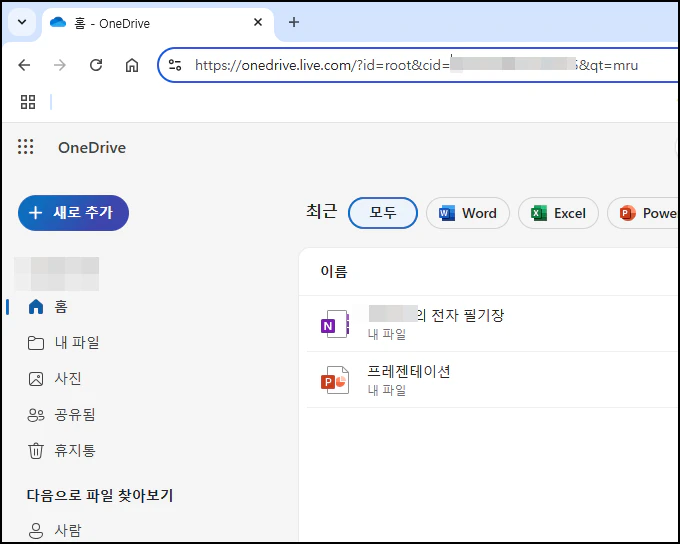The height and width of the screenshot is (544, 680).
Task: Go back to the previous page
Action: (x=24, y=66)
